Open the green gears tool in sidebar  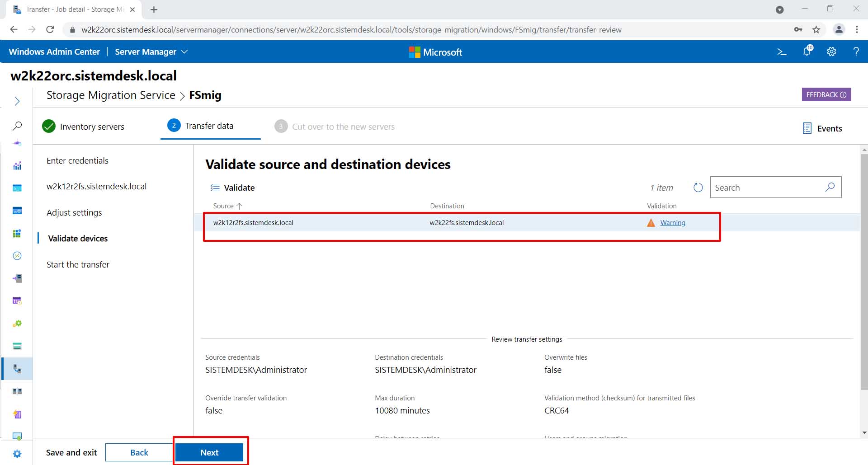17,324
